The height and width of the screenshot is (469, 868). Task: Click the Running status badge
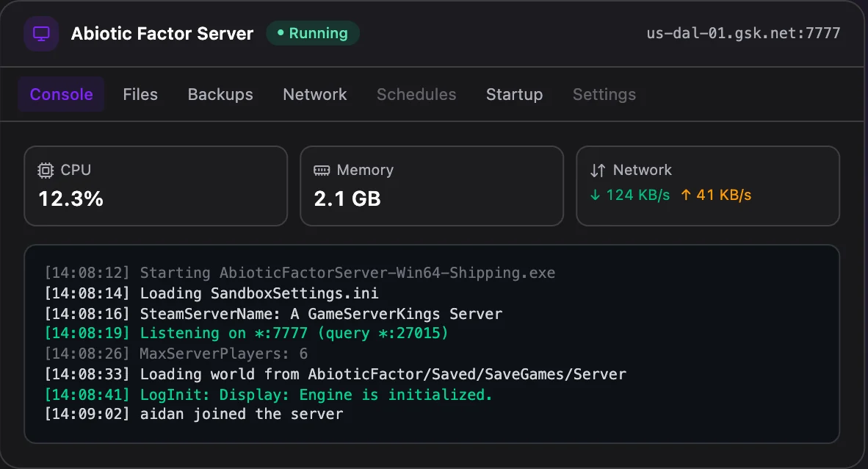point(313,33)
